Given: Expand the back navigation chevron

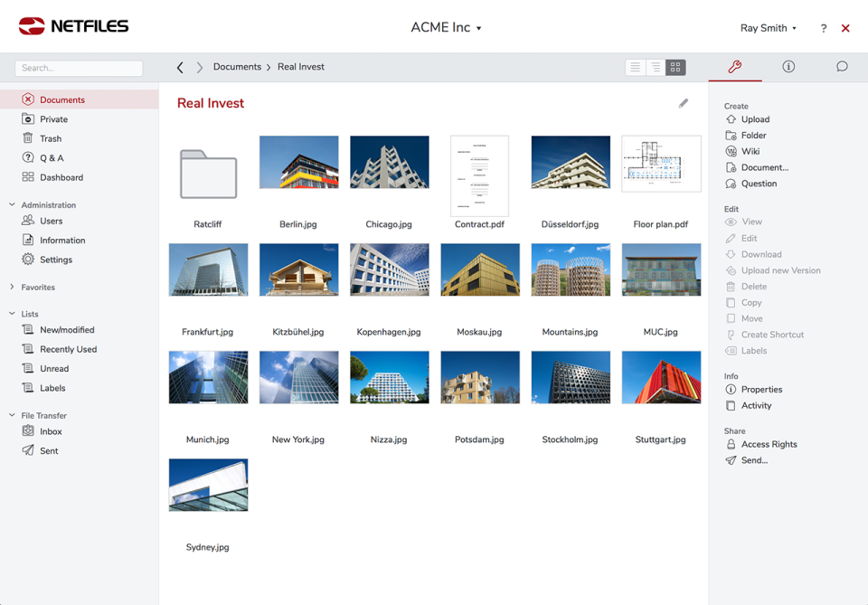Looking at the screenshot, I should point(179,66).
